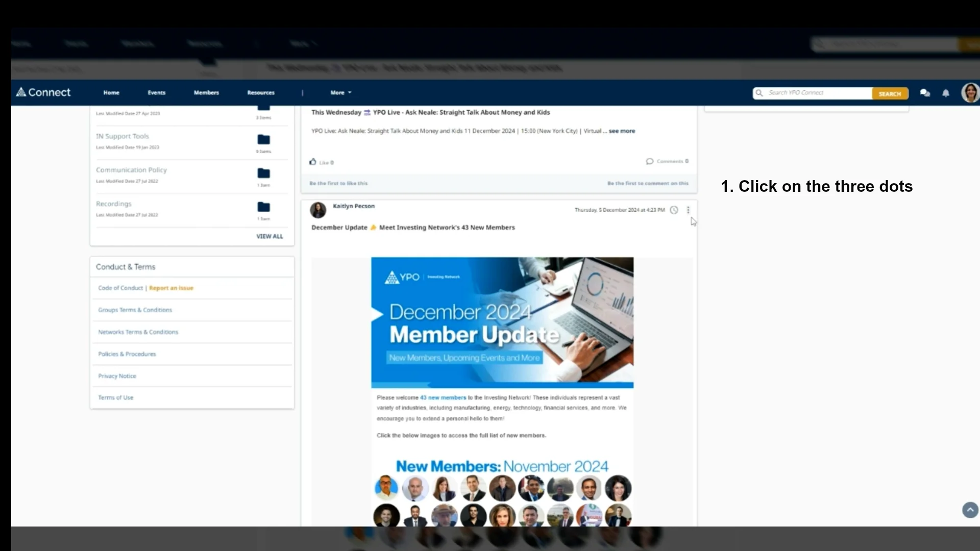The height and width of the screenshot is (551, 980).
Task: Open the Communication Policy entry
Action: [131, 170]
